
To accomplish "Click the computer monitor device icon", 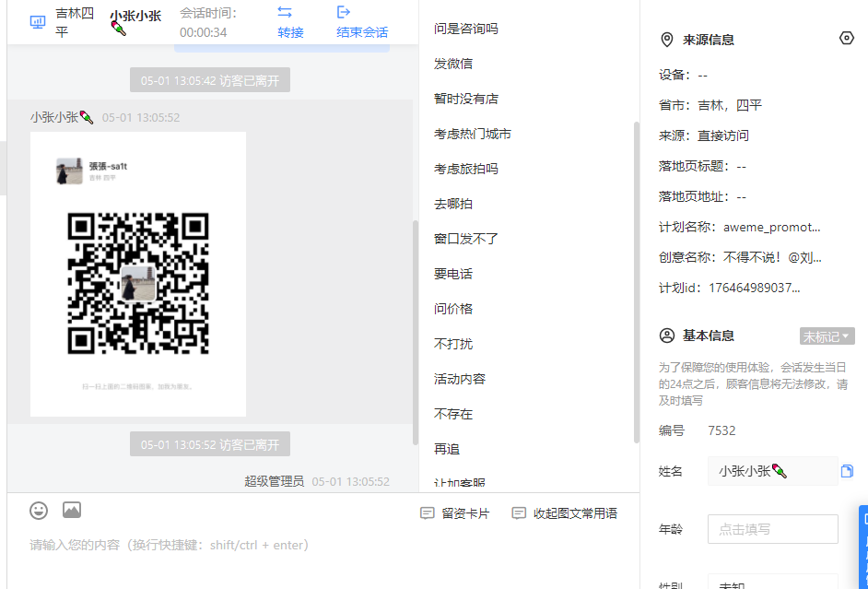I will coord(38,22).
